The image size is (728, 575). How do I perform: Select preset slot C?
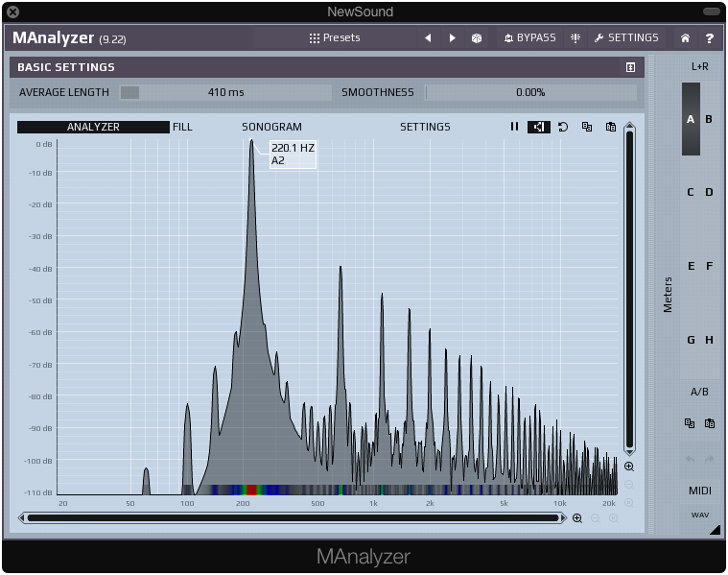click(x=691, y=192)
